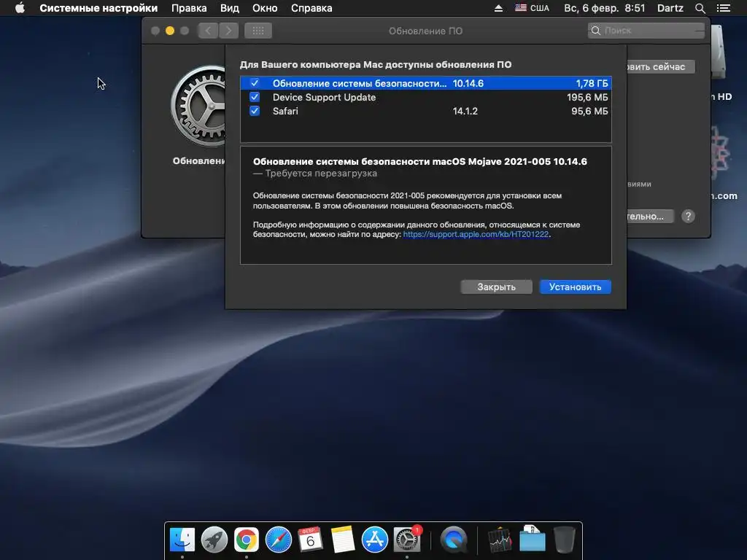Screen dimensions: 747x560
Task: Open the Вид menu
Action: [x=230, y=8]
